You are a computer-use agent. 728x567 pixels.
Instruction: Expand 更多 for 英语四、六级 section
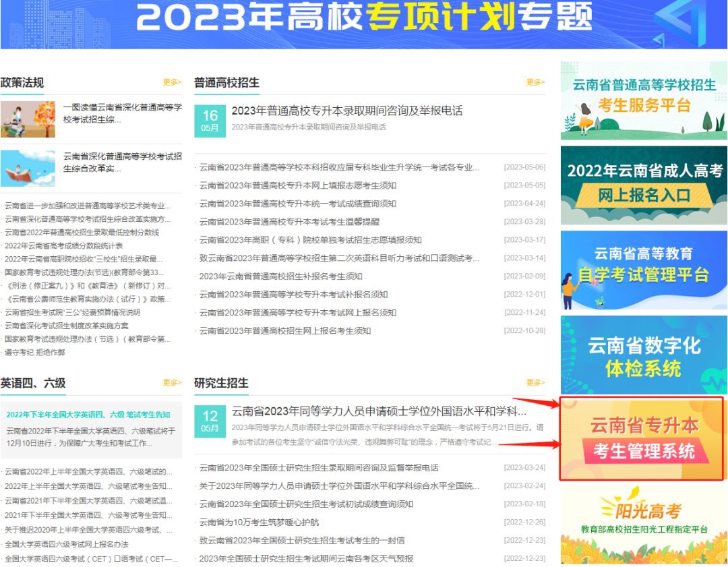pos(172,382)
